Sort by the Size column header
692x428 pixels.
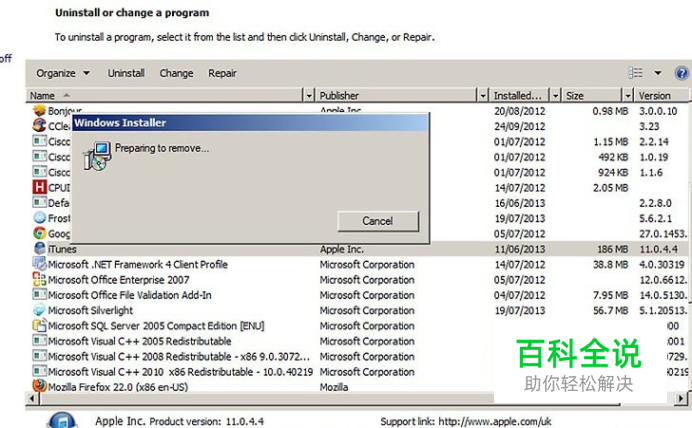pyautogui.click(x=592, y=96)
